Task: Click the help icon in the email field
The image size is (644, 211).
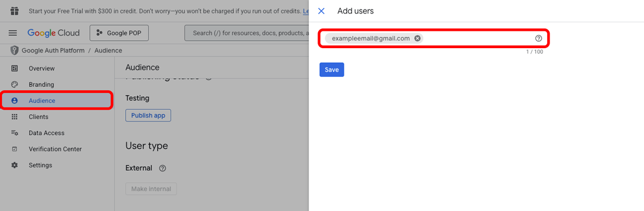Action: click(x=538, y=38)
